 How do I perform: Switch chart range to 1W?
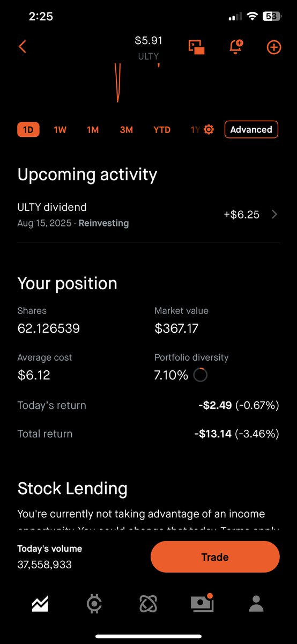pos(60,130)
